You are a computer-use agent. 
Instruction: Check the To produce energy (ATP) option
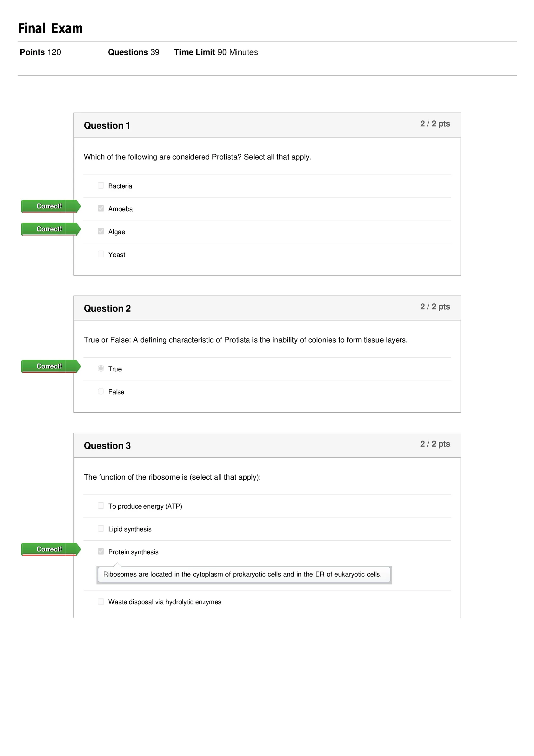click(101, 505)
